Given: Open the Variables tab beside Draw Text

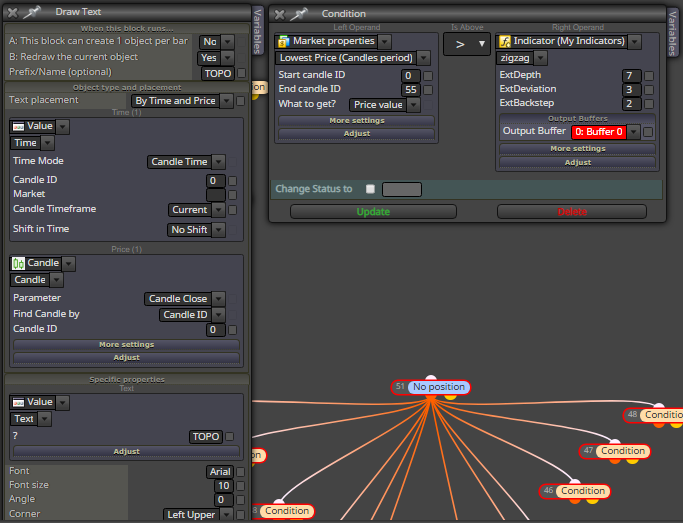Looking at the screenshot, I should [x=257, y=30].
